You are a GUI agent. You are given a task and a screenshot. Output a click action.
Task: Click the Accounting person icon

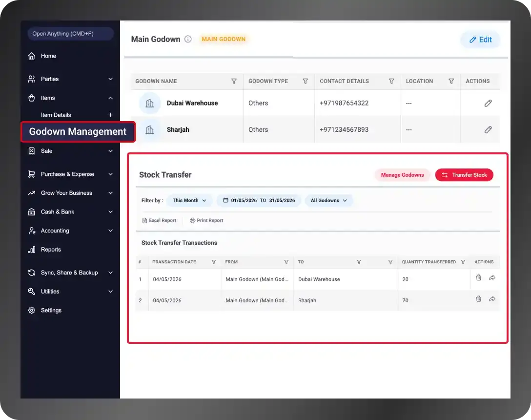click(x=32, y=231)
